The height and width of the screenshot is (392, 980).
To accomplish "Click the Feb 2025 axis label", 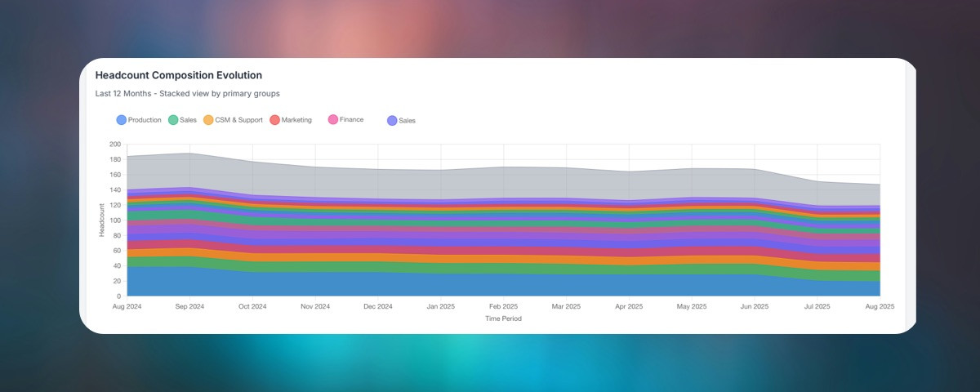I will click(504, 307).
